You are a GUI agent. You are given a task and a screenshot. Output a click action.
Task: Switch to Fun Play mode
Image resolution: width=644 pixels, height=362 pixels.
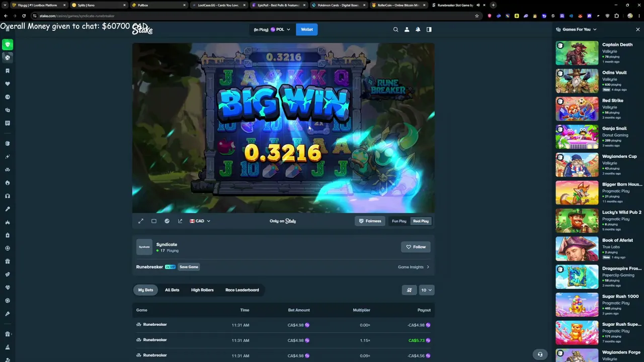coord(399,221)
